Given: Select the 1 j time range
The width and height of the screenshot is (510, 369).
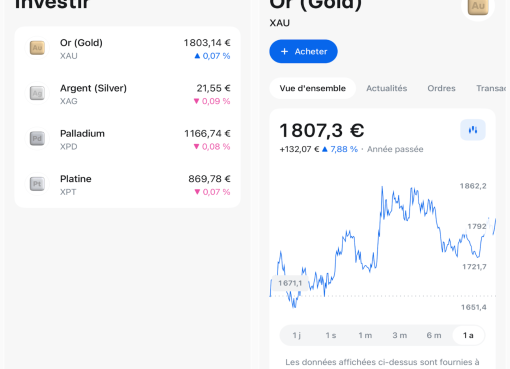Looking at the screenshot, I should click(x=296, y=335).
